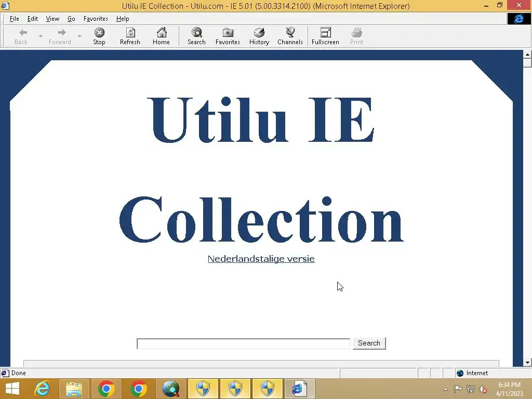The width and height of the screenshot is (532, 399).
Task: Open File Explorer from the taskbar
Action: point(74,389)
